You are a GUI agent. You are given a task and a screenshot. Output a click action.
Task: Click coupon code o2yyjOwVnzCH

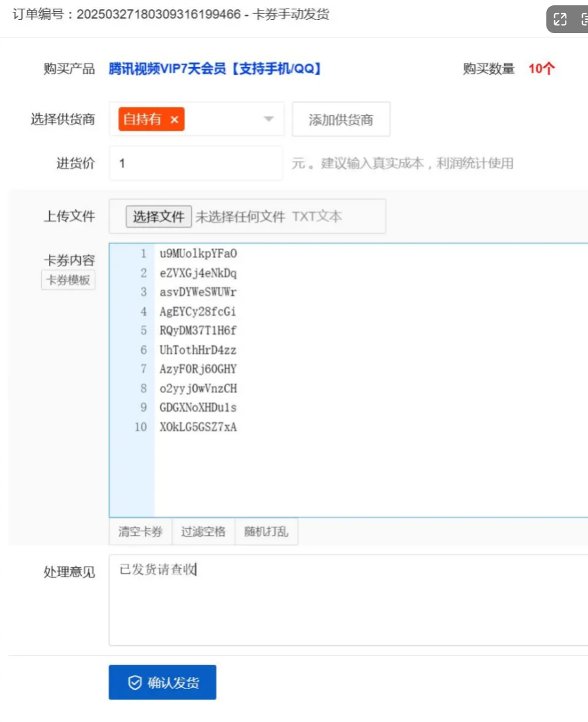pyautogui.click(x=198, y=388)
